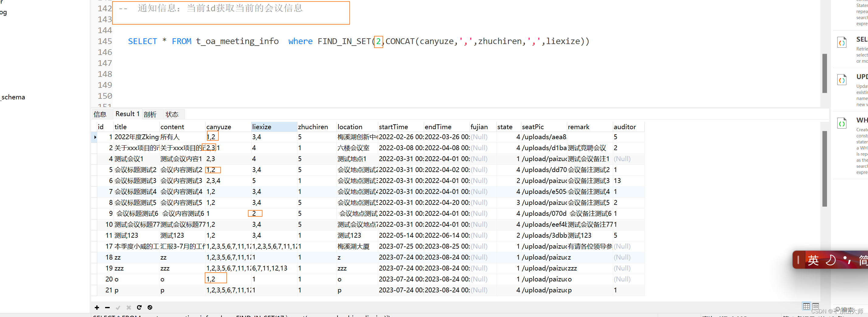Select startTime cell '2023-07-25 00:'
Image resolution: width=868 pixels, height=317 pixels.
tap(401, 246)
